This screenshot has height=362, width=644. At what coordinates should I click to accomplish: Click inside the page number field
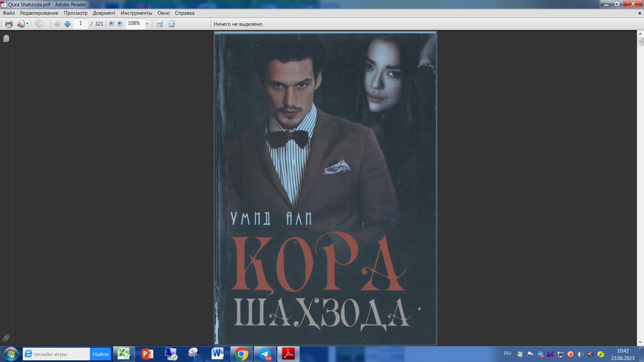point(80,24)
